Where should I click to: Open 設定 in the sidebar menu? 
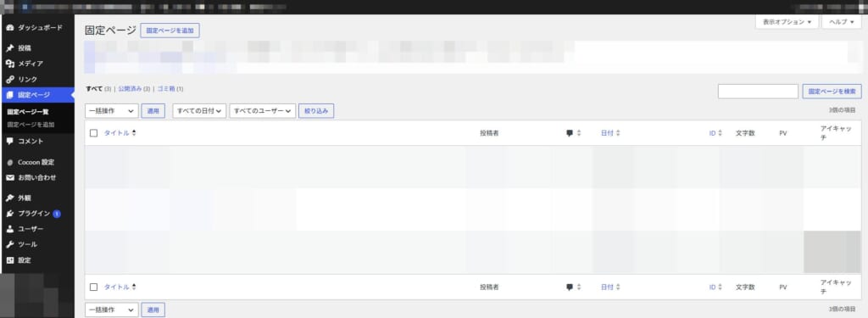tap(25, 259)
